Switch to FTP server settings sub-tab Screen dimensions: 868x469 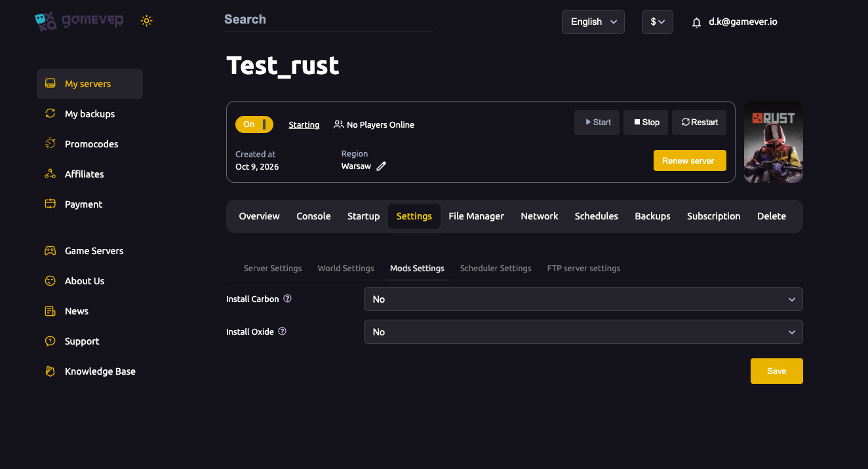coord(583,268)
